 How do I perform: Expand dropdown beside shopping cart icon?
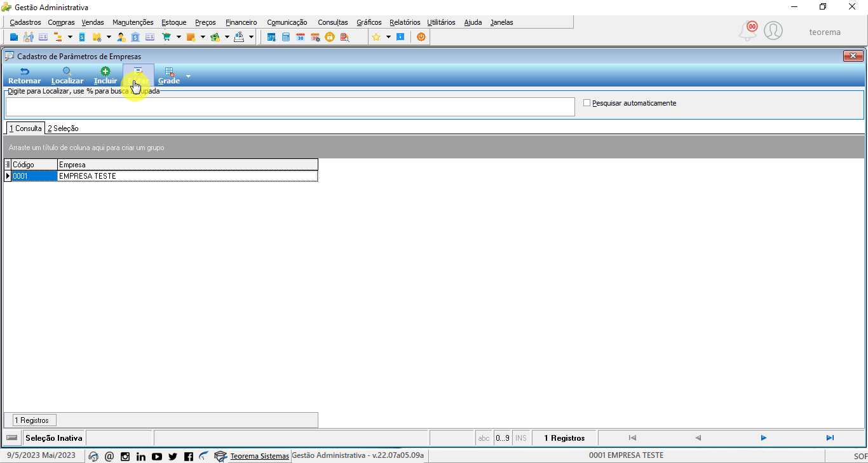179,37
